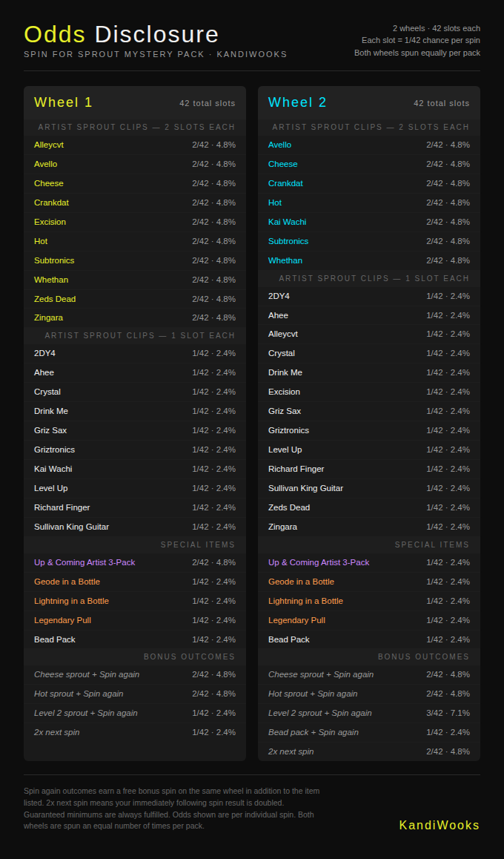Select the Kai Wachi row in Wheel 2
Image resolution: width=504 pixels, height=859 pixels.
[369, 222]
